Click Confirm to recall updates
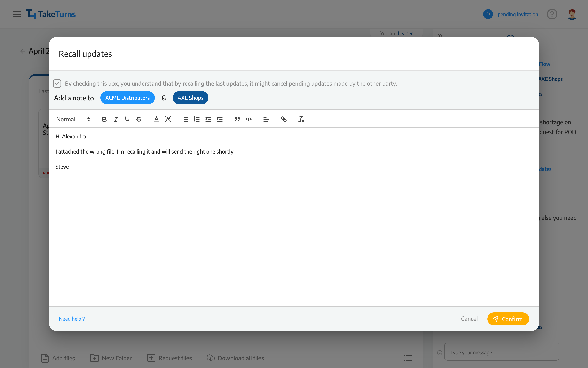Screen dimensions: 588x368 tap(508, 319)
